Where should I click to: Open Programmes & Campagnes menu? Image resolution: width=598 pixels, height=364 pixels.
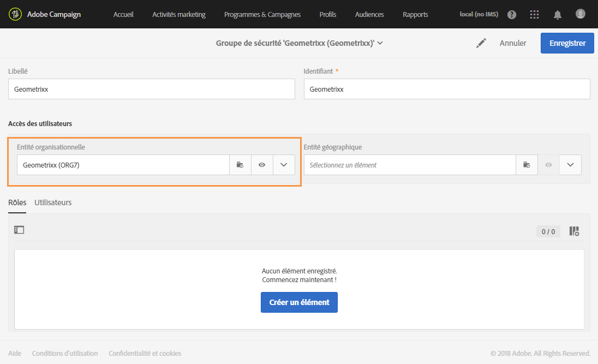click(x=262, y=15)
